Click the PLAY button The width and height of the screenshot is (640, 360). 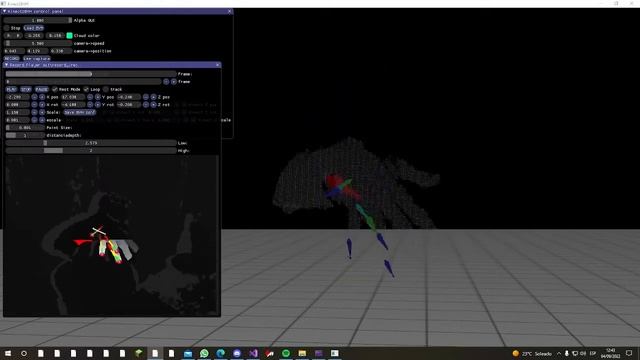(11, 89)
